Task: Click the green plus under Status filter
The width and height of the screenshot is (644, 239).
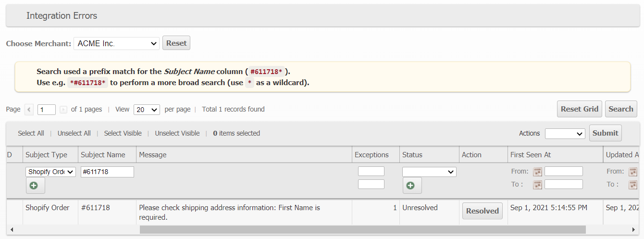Action: (412, 185)
